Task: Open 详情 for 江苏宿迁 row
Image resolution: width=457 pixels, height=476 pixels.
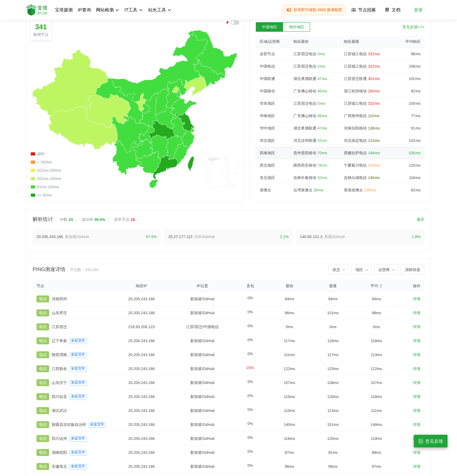Action: 417,327
